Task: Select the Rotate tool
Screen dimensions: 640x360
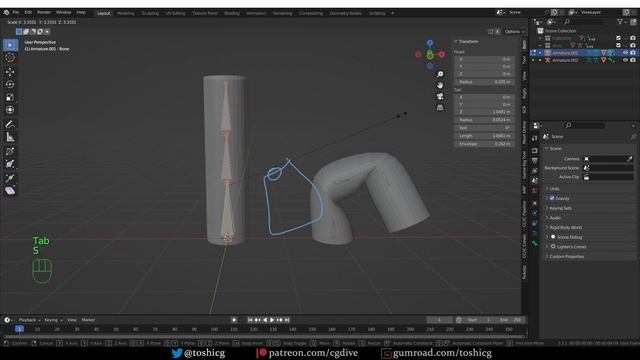Action: pyautogui.click(x=10, y=84)
